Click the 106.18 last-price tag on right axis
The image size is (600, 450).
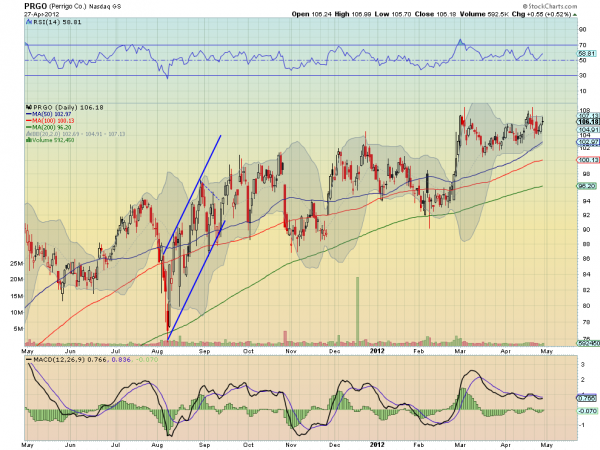coord(589,122)
